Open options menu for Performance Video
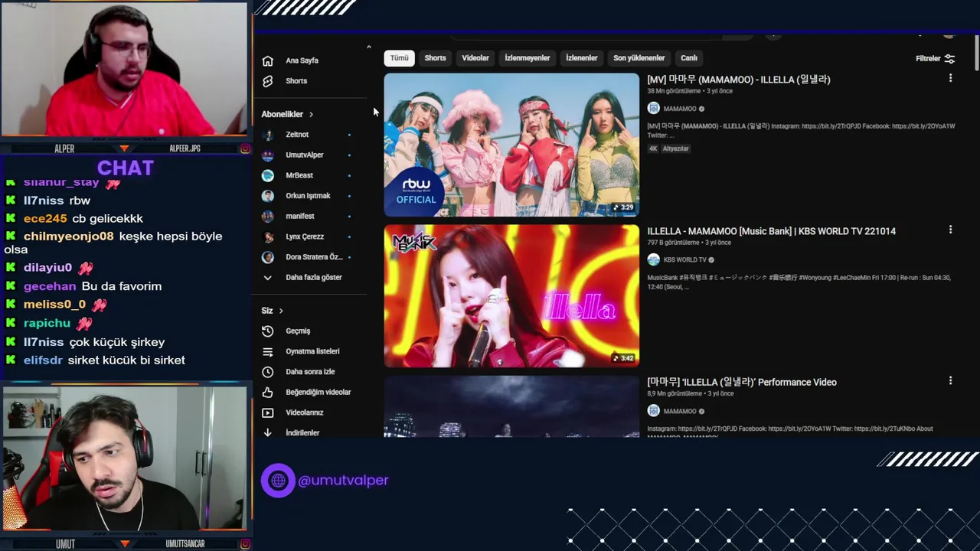The image size is (980, 551). tap(950, 380)
